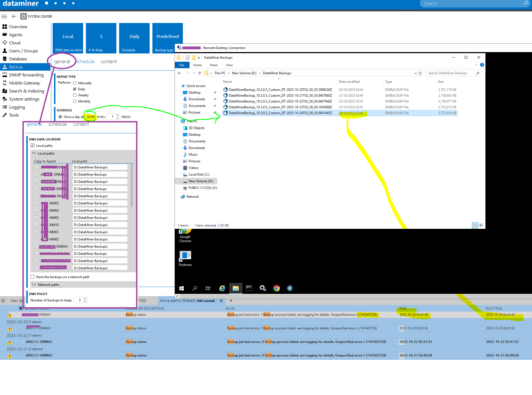Toggle the Local paths checkbox
Image resolution: width=532 pixels, height=395 pixels.
pos(32,146)
